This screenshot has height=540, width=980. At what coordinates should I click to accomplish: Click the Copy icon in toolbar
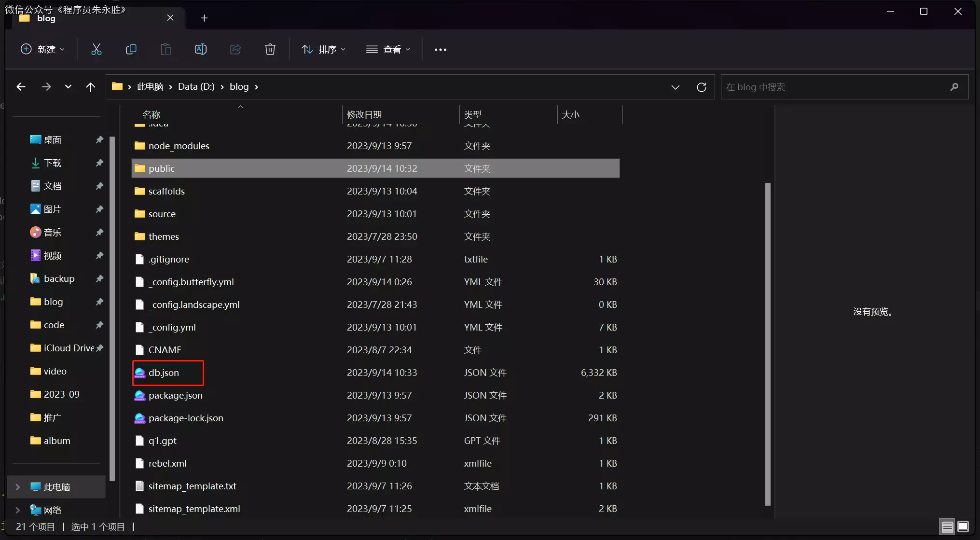click(x=131, y=49)
